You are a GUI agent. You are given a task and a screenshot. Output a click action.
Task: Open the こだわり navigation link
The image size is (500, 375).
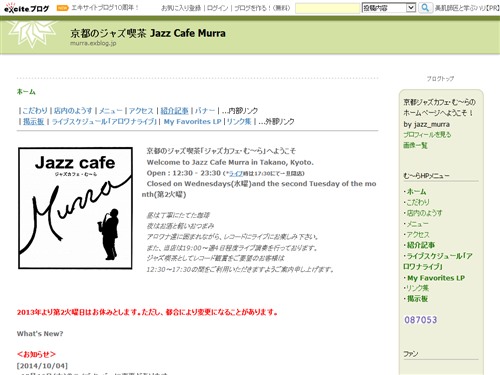click(35, 111)
